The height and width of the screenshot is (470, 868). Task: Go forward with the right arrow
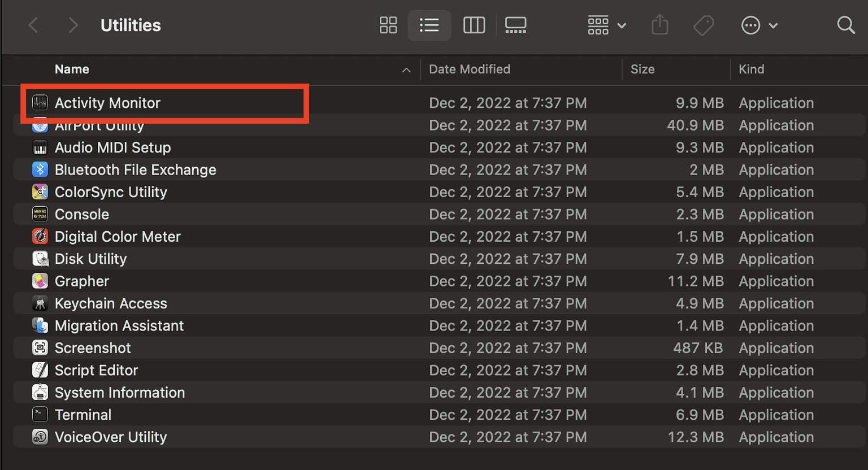tap(73, 25)
